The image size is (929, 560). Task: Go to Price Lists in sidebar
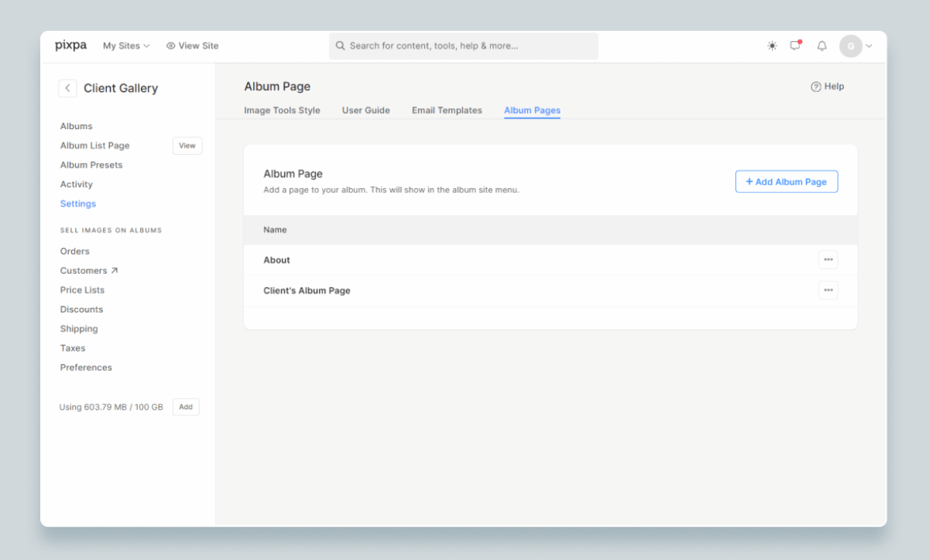point(82,290)
